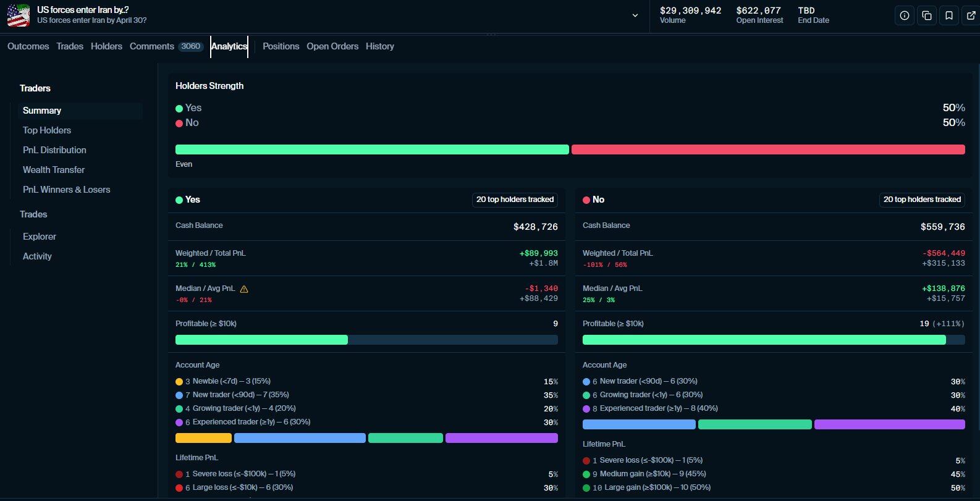
Task: Click the copy icon in header
Action: click(926, 16)
